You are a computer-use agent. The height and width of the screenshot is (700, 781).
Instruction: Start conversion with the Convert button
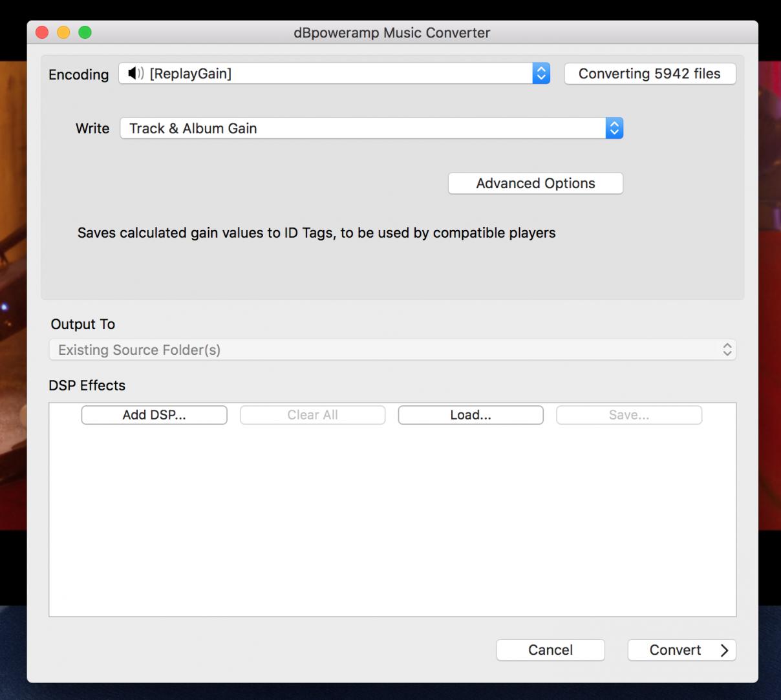point(675,650)
